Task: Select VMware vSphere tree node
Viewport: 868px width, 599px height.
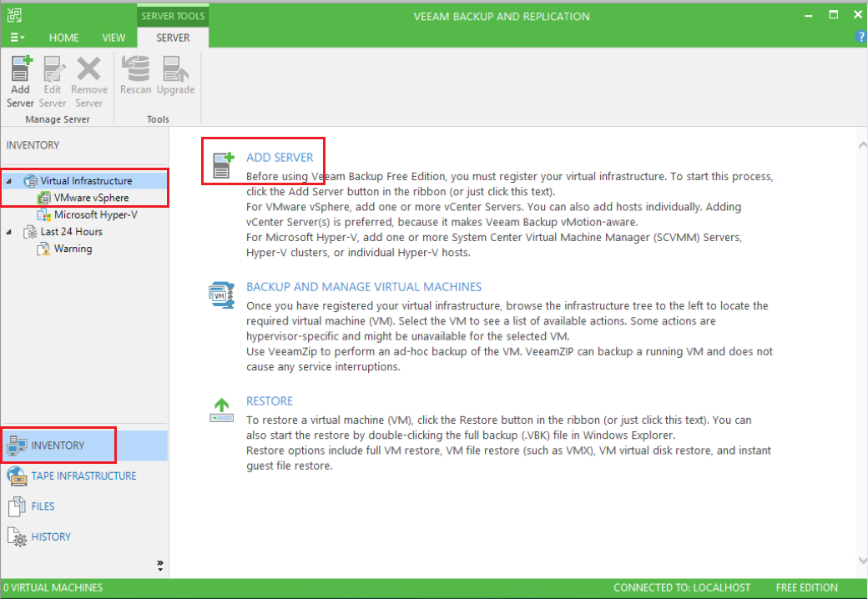Action: 91,198
